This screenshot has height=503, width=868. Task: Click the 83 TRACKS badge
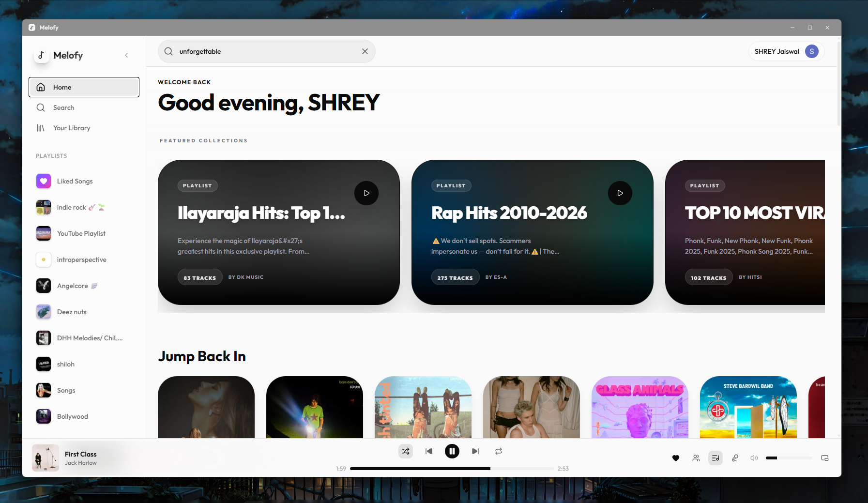[200, 277]
